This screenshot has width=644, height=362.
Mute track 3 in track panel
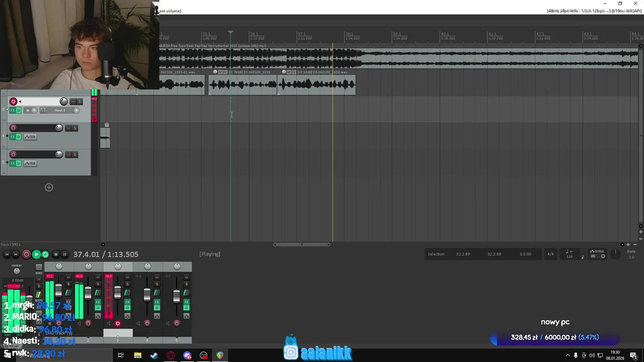[73, 102]
